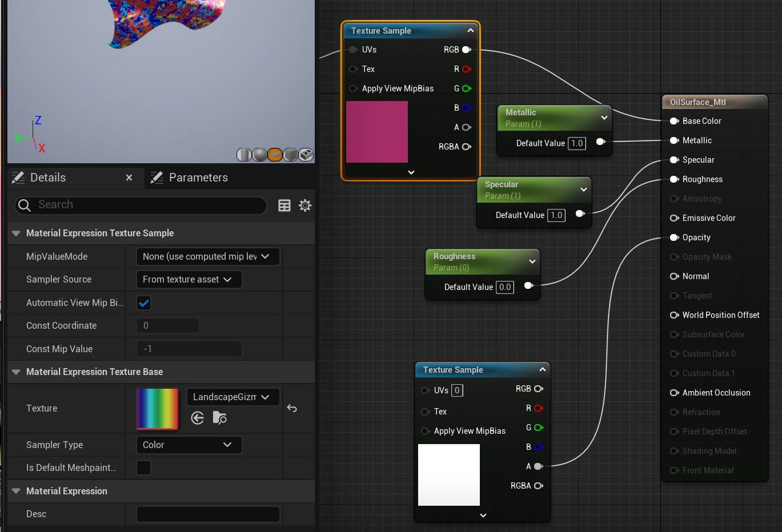Viewport: 782px width, 532px height.
Task: Open the Sampler Type Color dropdown
Action: [x=189, y=445]
